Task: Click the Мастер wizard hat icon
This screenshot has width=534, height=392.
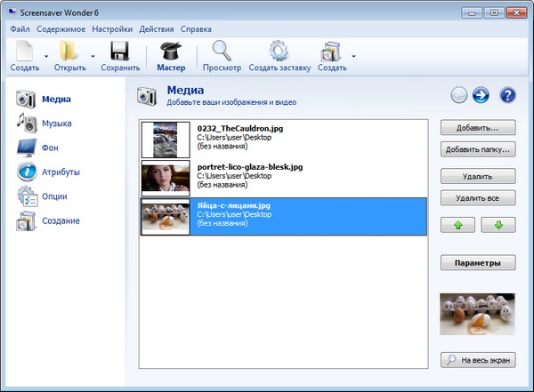Action: click(x=172, y=51)
